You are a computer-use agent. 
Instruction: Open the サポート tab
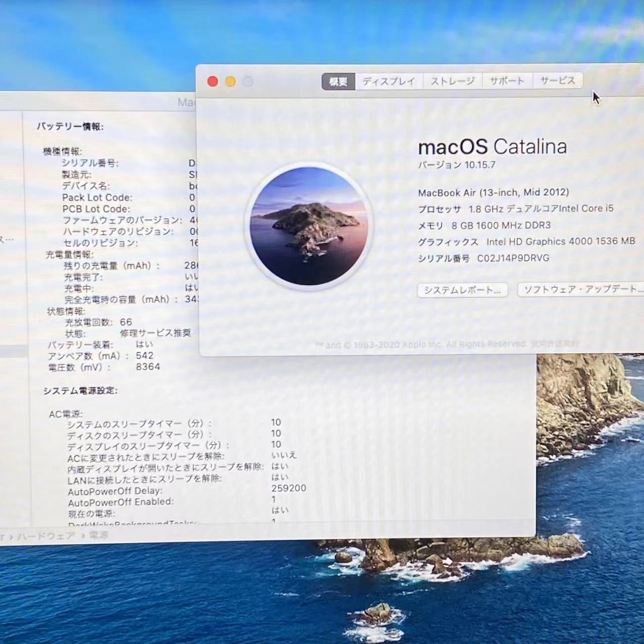507,81
